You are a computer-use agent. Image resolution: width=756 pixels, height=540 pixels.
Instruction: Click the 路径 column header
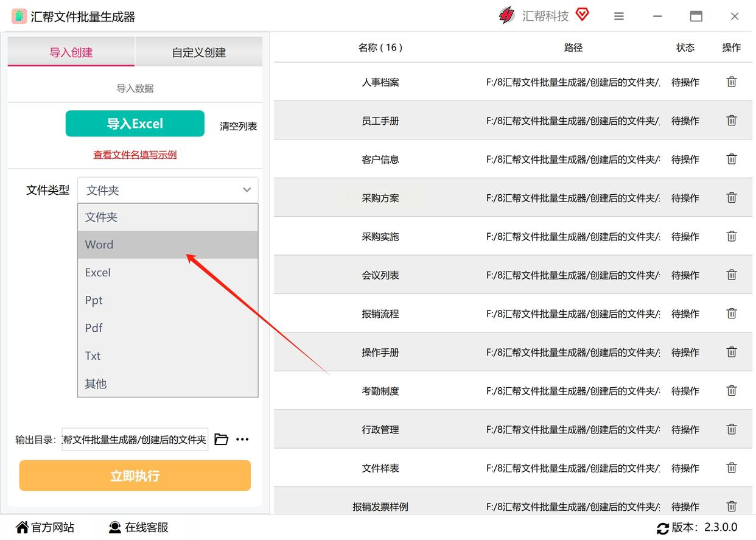573,47
